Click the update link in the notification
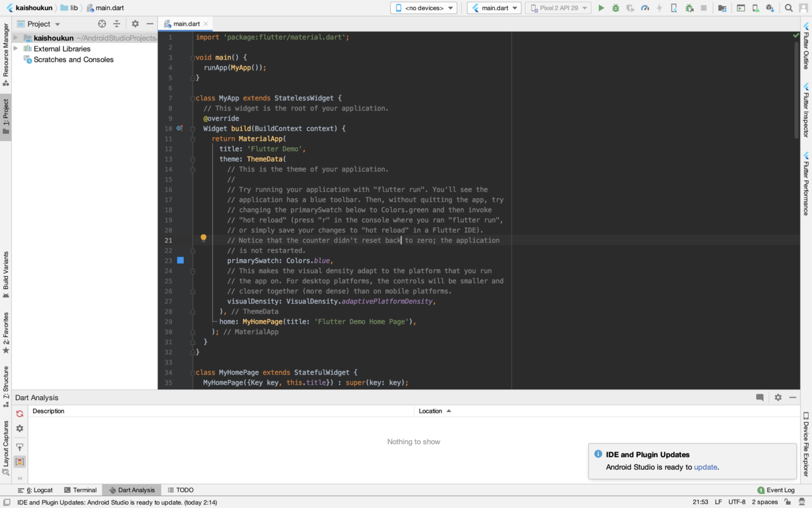 pos(705,467)
